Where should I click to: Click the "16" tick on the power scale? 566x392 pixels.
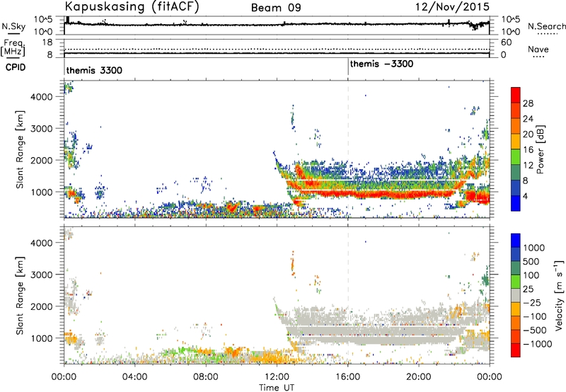pos(528,150)
